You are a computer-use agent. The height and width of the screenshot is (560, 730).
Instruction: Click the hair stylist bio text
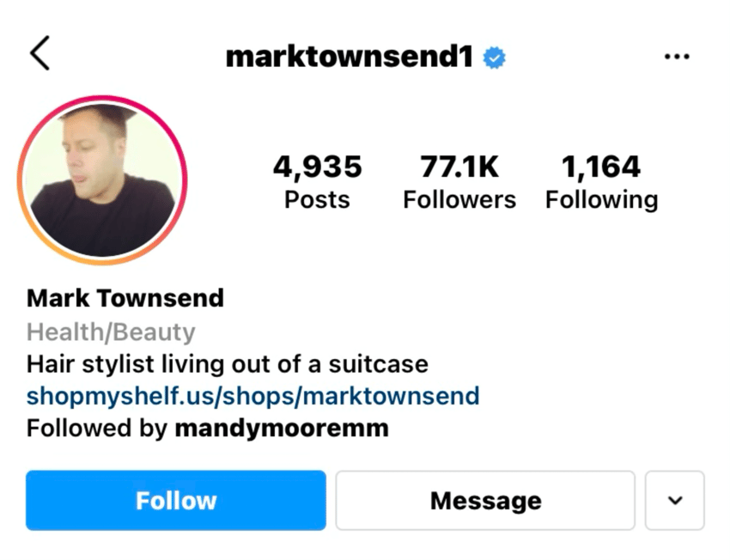[228, 364]
